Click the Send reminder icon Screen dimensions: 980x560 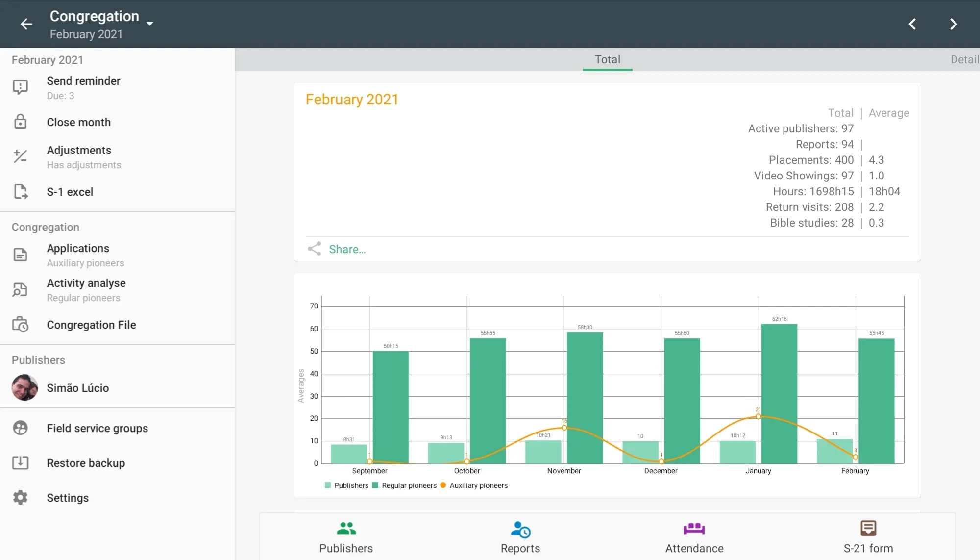pos(21,86)
